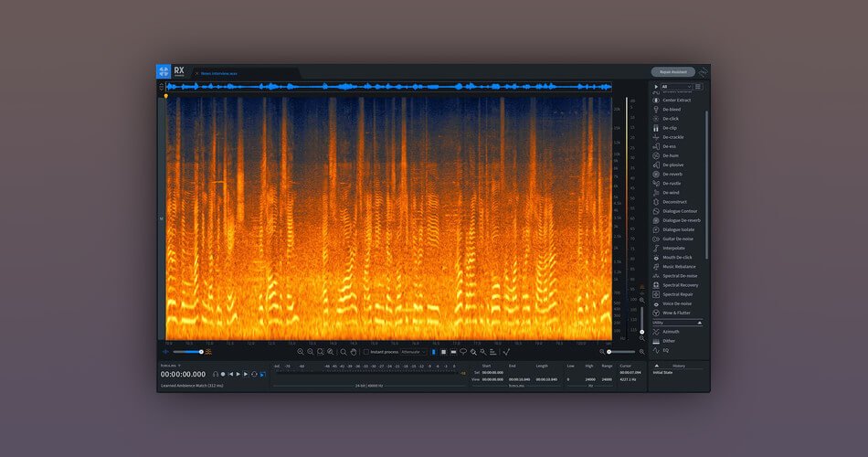Toggle input monitoring headphones icon

pyautogui.click(x=216, y=375)
